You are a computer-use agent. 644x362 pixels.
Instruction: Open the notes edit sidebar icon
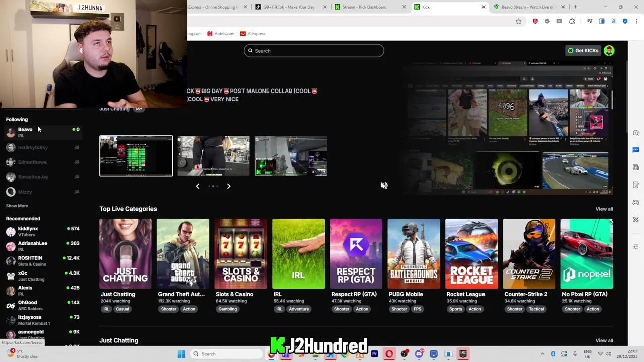636,185
